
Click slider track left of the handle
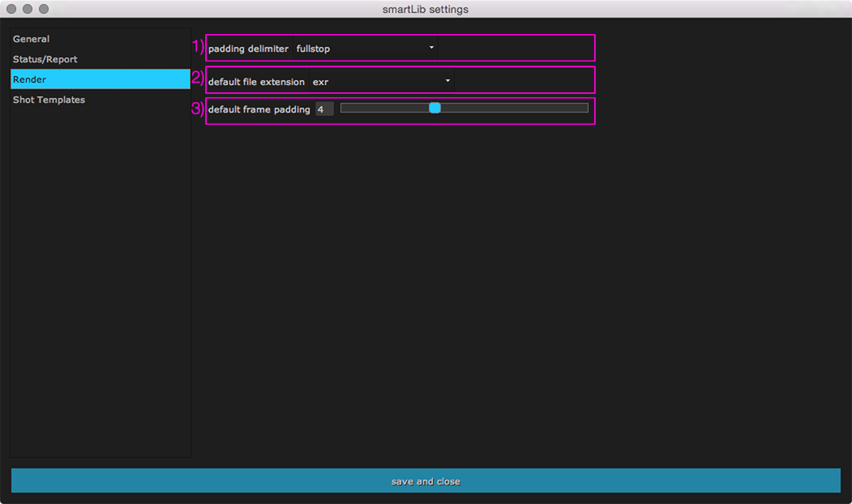tap(381, 108)
